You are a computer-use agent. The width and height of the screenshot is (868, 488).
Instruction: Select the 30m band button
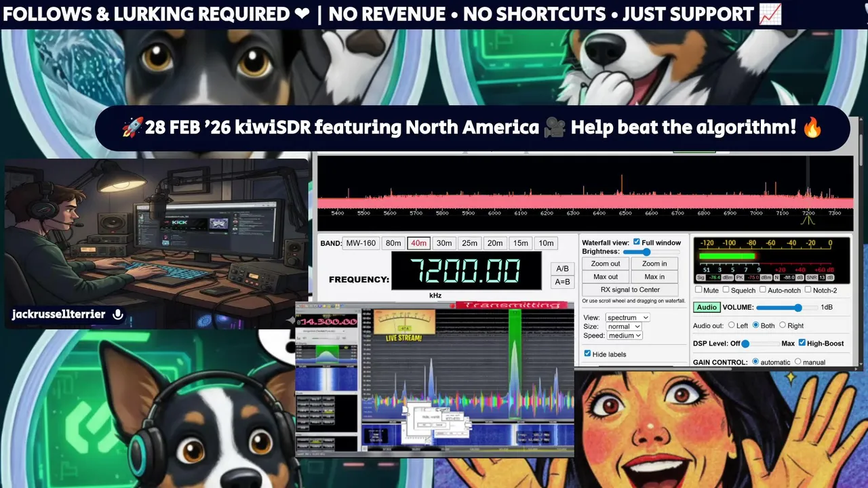point(444,243)
